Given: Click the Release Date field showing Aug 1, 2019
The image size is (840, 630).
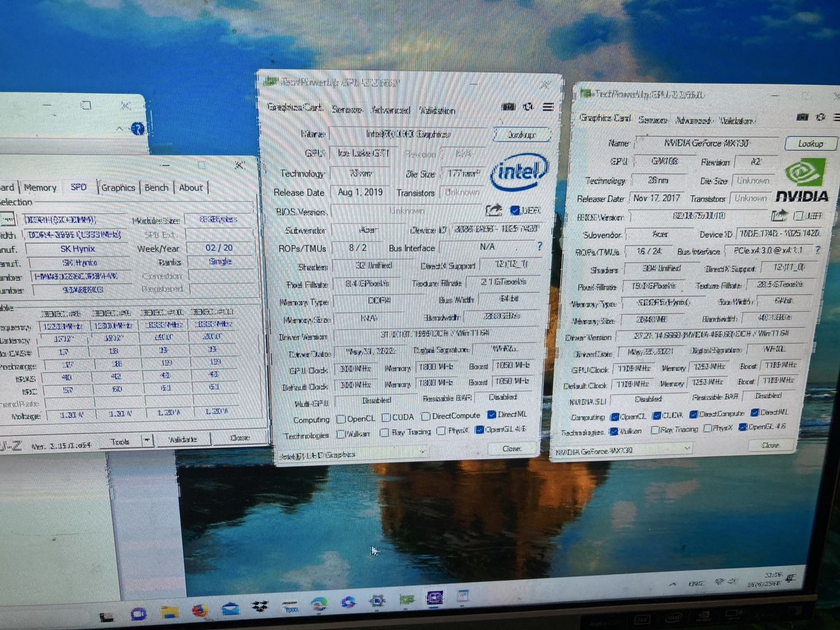Looking at the screenshot, I should click(x=360, y=192).
